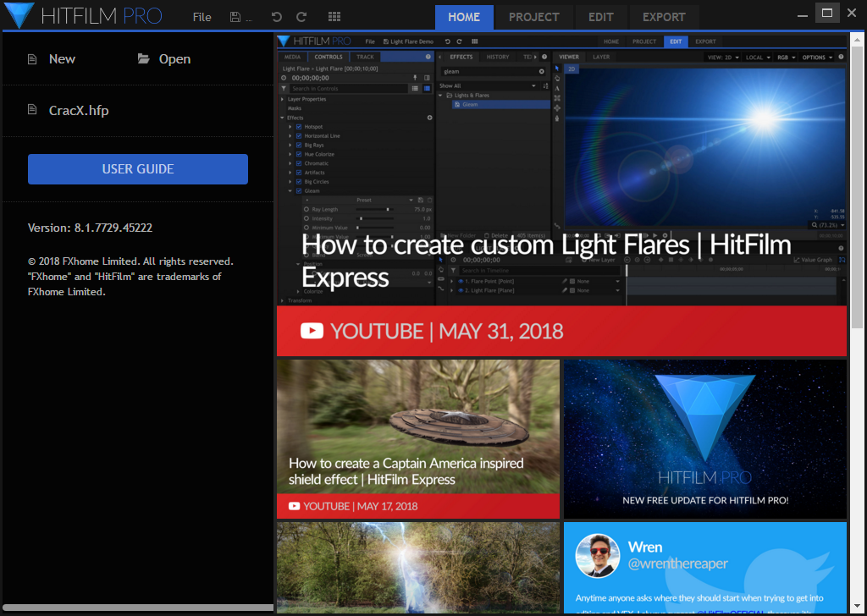
Task: Open the New Free Update for HitFilm Pro card
Action: coord(705,439)
